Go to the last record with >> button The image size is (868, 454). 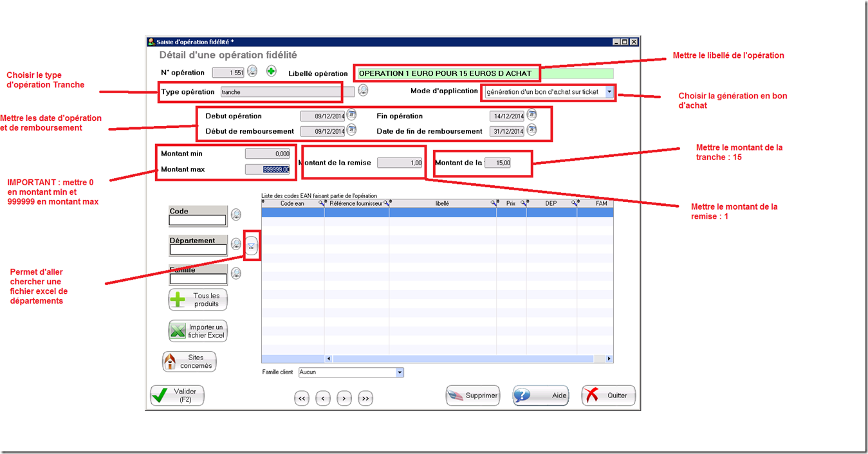(x=365, y=399)
